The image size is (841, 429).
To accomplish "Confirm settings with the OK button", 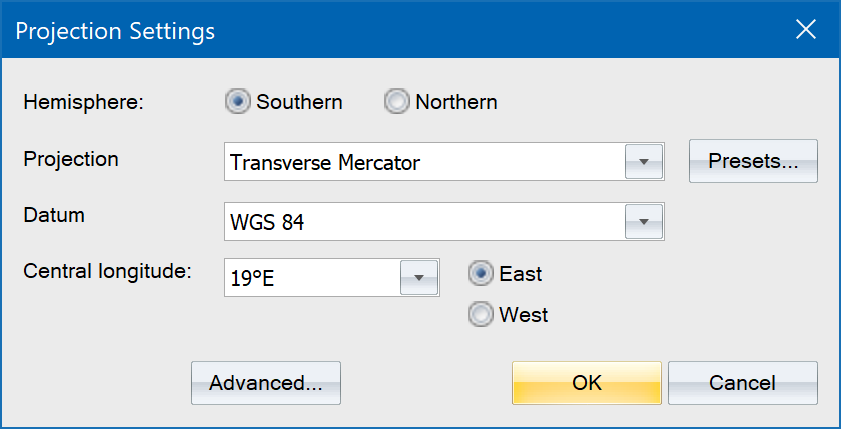I will coord(587,383).
